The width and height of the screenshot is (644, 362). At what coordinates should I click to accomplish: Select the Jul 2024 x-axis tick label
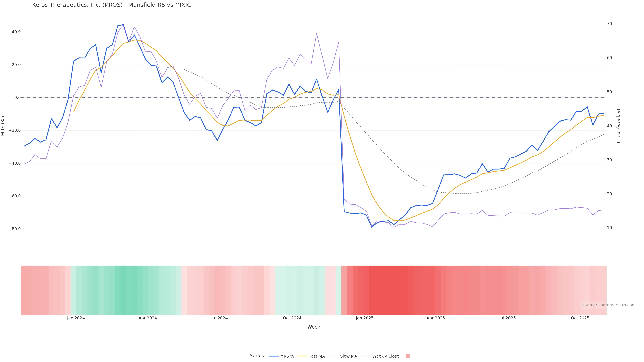pos(219,318)
